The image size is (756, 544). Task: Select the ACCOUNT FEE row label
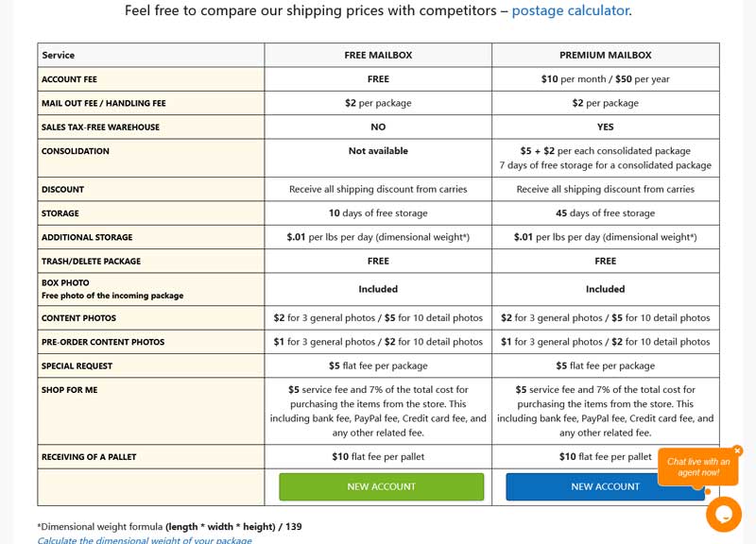tap(69, 79)
